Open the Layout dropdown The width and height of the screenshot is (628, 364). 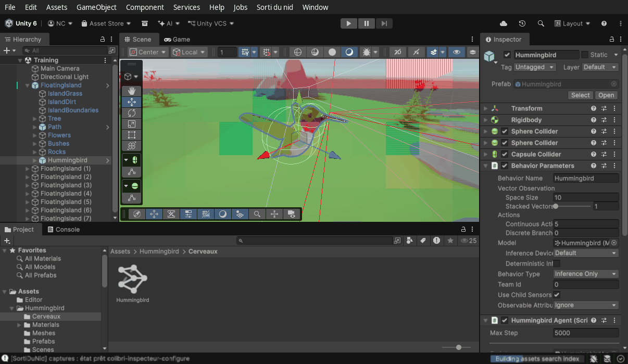click(x=572, y=23)
